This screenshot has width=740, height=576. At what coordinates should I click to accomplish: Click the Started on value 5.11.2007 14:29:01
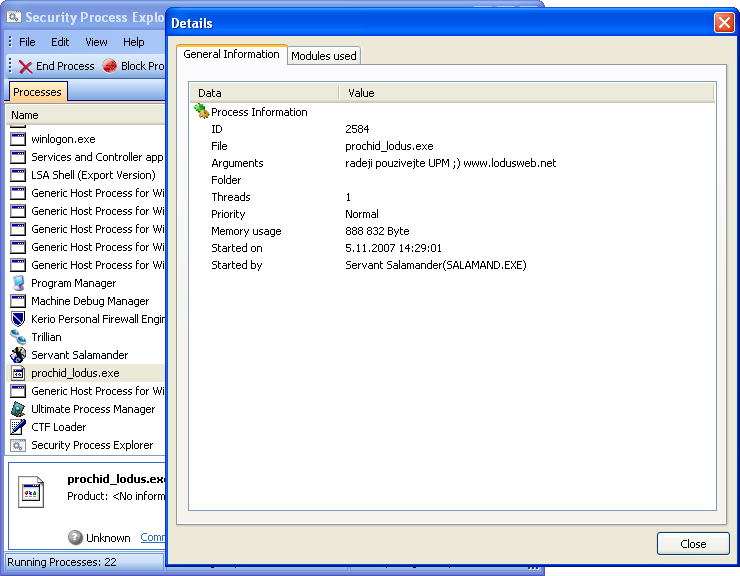pyautogui.click(x=393, y=248)
